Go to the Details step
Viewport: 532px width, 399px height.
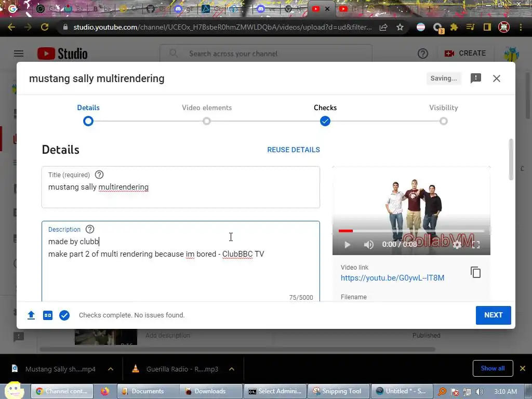88,115
